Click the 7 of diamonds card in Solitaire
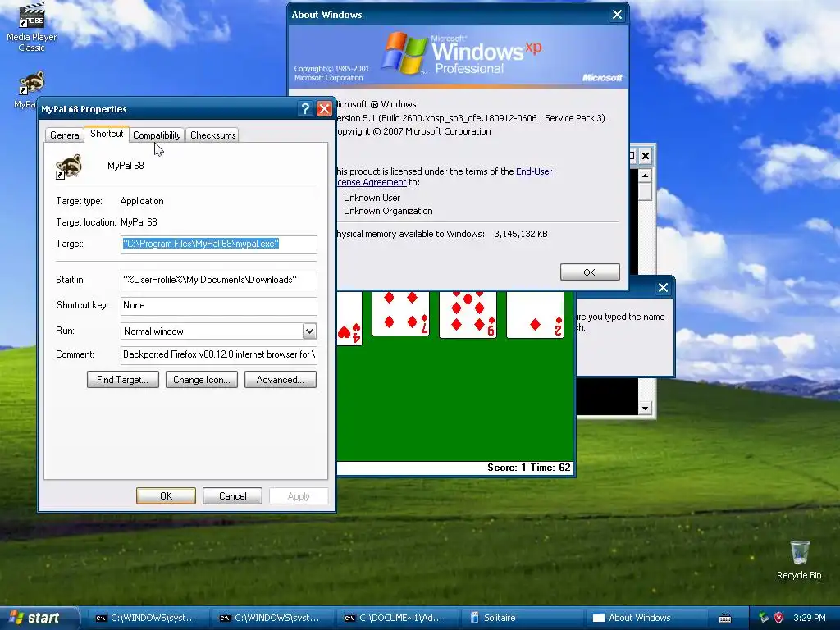Image resolution: width=840 pixels, height=630 pixels. 400,313
